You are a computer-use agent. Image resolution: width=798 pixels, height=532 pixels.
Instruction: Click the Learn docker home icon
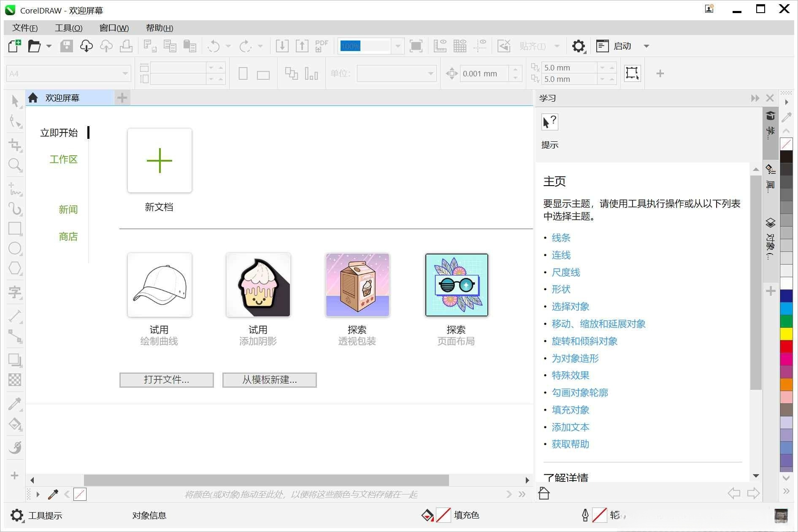pos(544,493)
